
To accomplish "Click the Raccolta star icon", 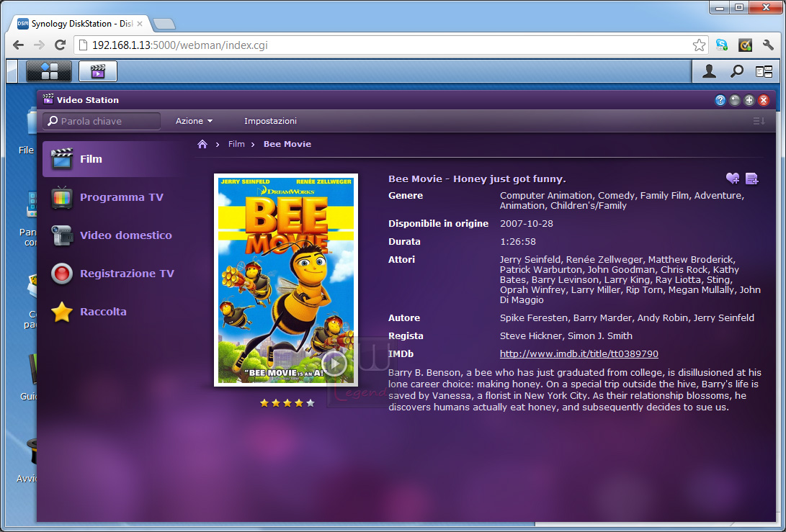I will 62,312.
